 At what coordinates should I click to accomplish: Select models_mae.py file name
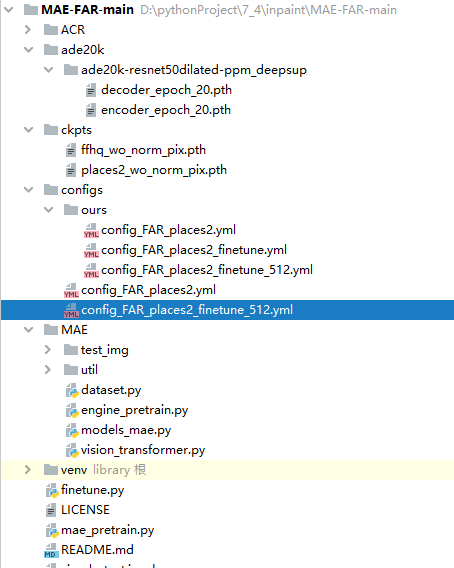[x=126, y=430]
